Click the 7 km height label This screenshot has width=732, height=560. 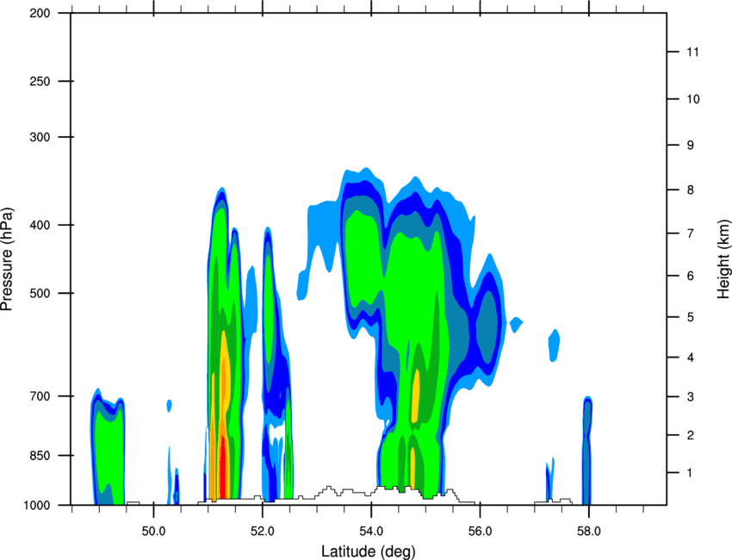(690, 233)
